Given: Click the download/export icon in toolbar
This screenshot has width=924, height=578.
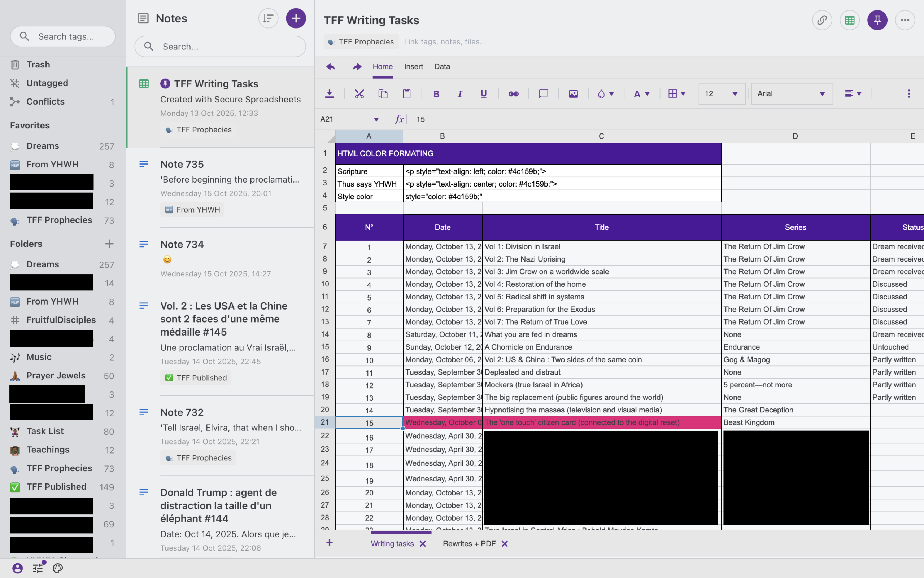Looking at the screenshot, I should tap(329, 94).
